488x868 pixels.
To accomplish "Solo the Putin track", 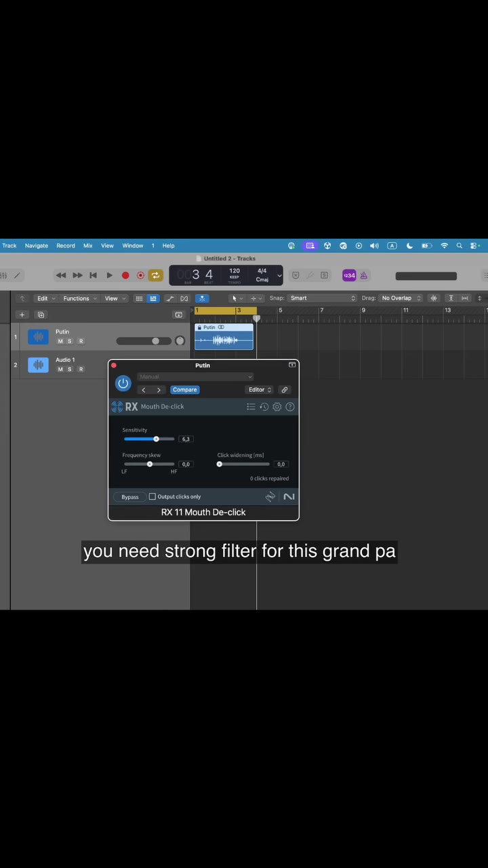I will [x=69, y=341].
